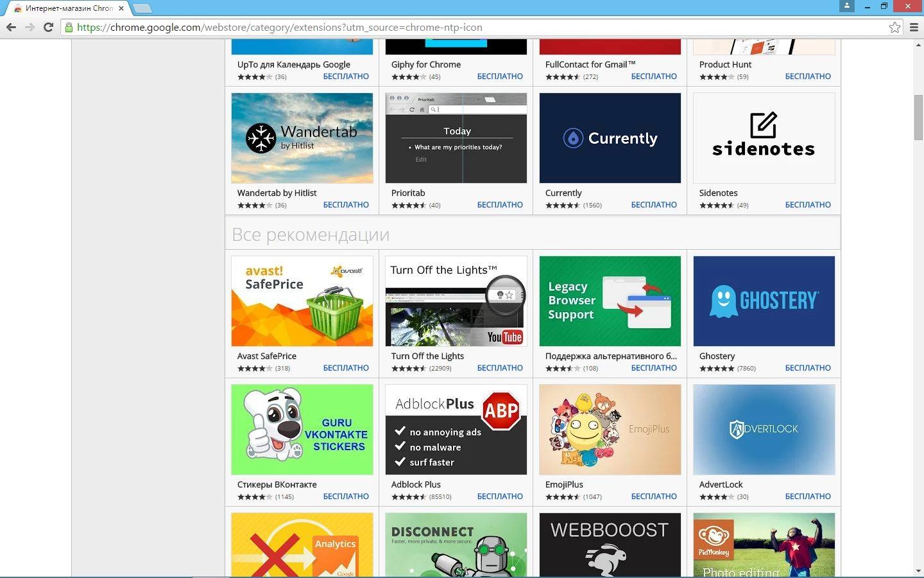This screenshot has width=924, height=578.
Task: Open the Ghostery title link
Action: [x=717, y=356]
